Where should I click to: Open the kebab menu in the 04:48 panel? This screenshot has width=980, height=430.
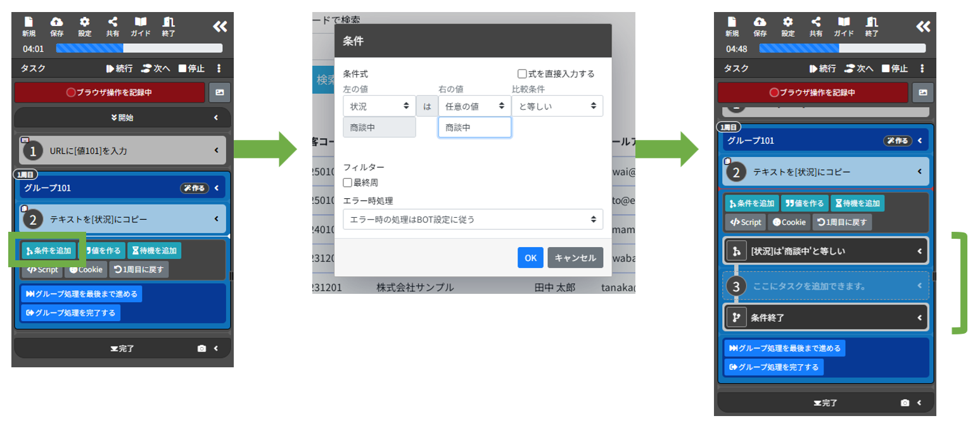click(922, 68)
